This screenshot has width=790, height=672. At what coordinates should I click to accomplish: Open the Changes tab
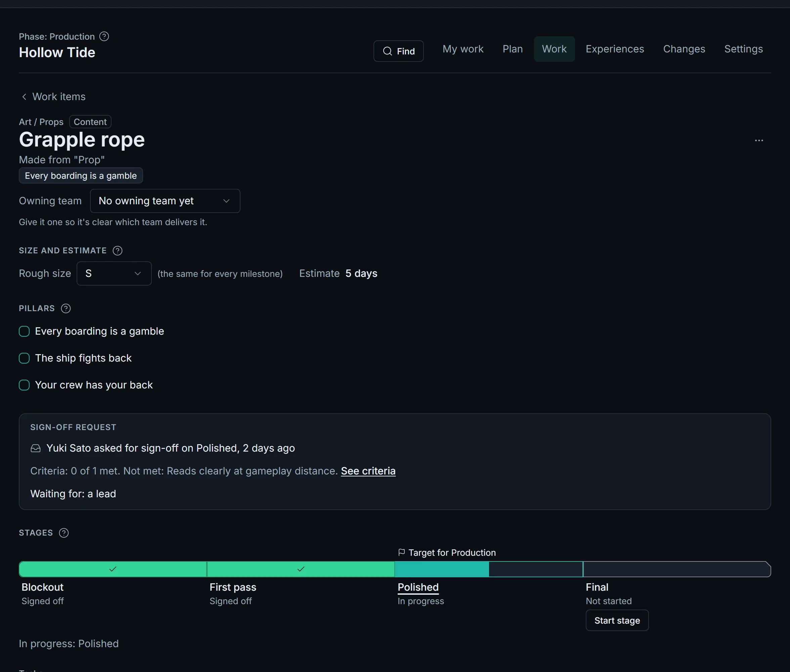click(x=684, y=49)
